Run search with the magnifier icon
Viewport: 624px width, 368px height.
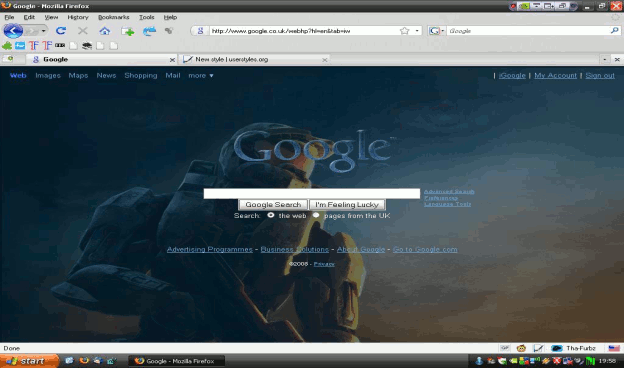(x=614, y=31)
